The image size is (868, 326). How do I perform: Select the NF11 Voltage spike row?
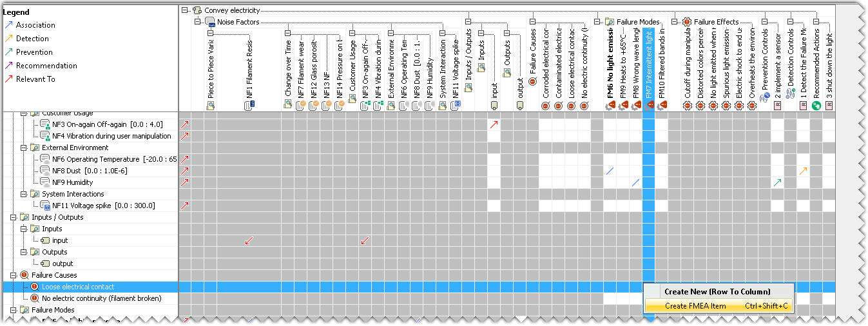(x=90, y=206)
